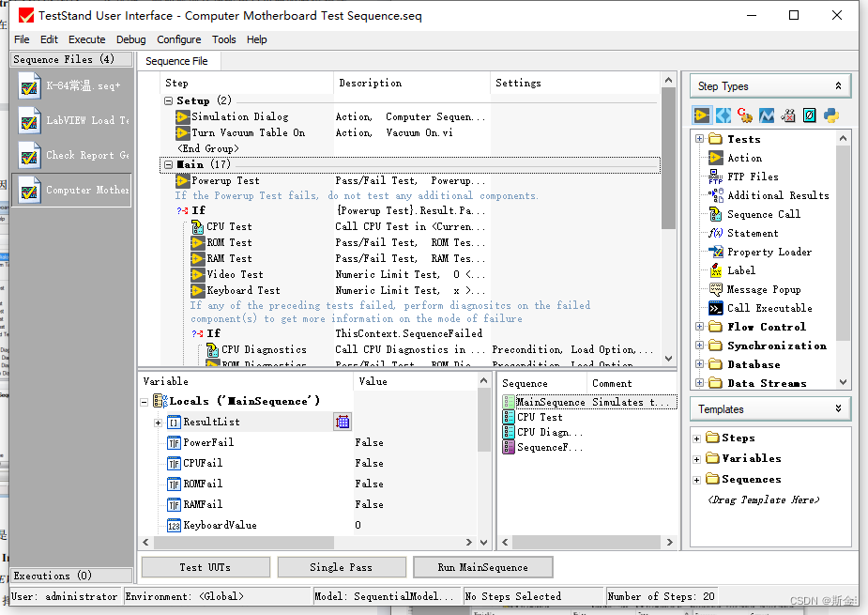Viewport: 868px width, 615px height.
Task: Open the Debug menu
Action: click(x=131, y=39)
